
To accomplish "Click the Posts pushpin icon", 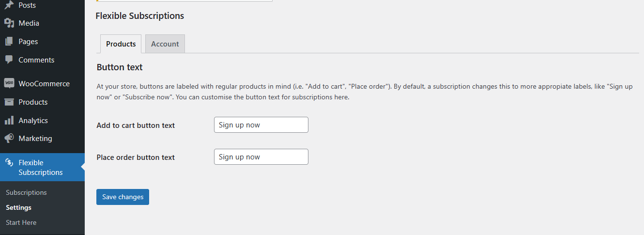I will point(9,5).
